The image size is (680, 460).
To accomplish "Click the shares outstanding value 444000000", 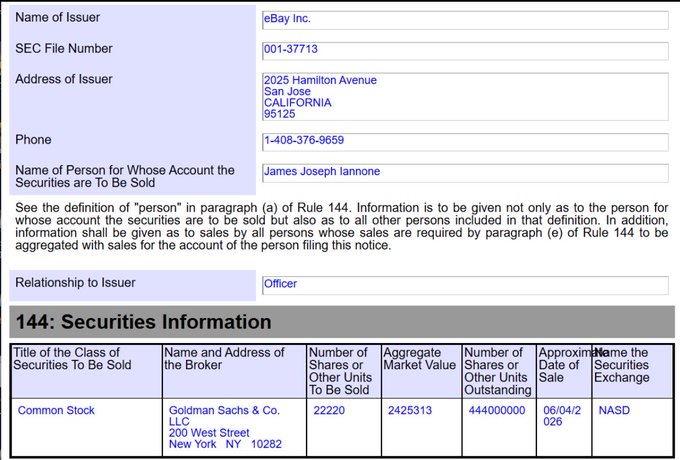I will [497, 410].
